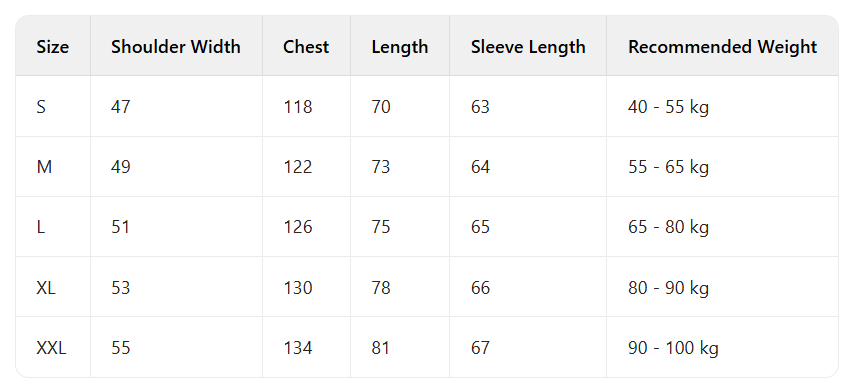Select the Sleeve Length header

coord(528,47)
